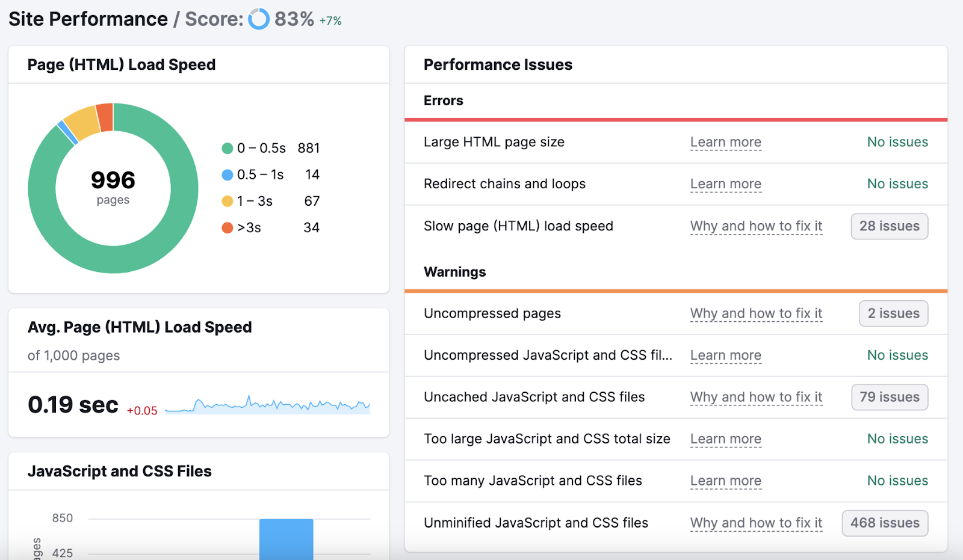Click the Performance Issues panel title
Image resolution: width=963 pixels, height=560 pixels.
pos(498,65)
